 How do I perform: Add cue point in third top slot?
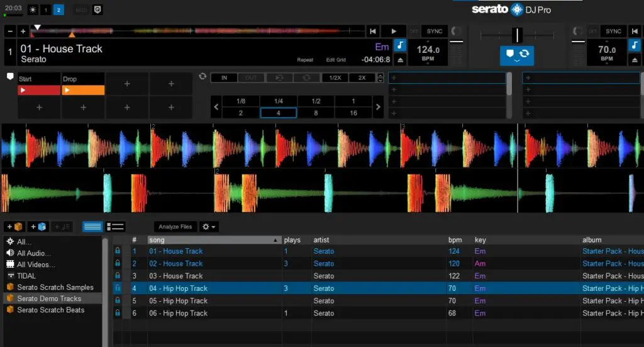pyautogui.click(x=127, y=84)
